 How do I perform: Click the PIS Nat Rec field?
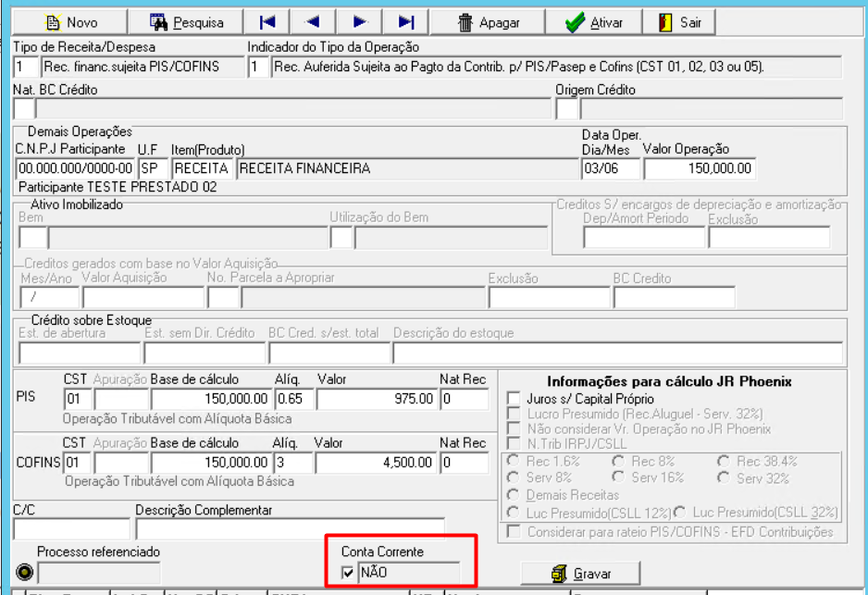[465, 399]
